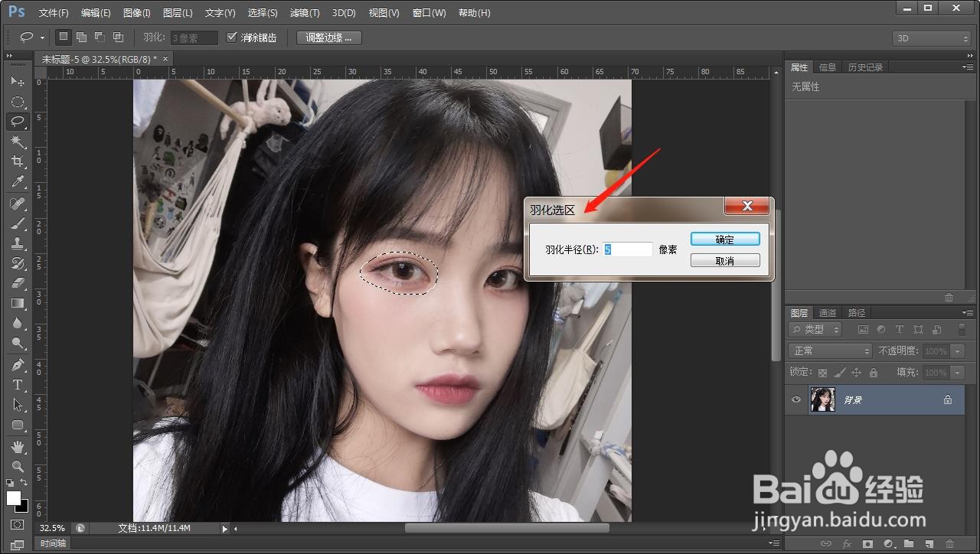The width and height of the screenshot is (980, 554).
Task: Toggle lock transparent pixels icon
Action: click(x=823, y=373)
